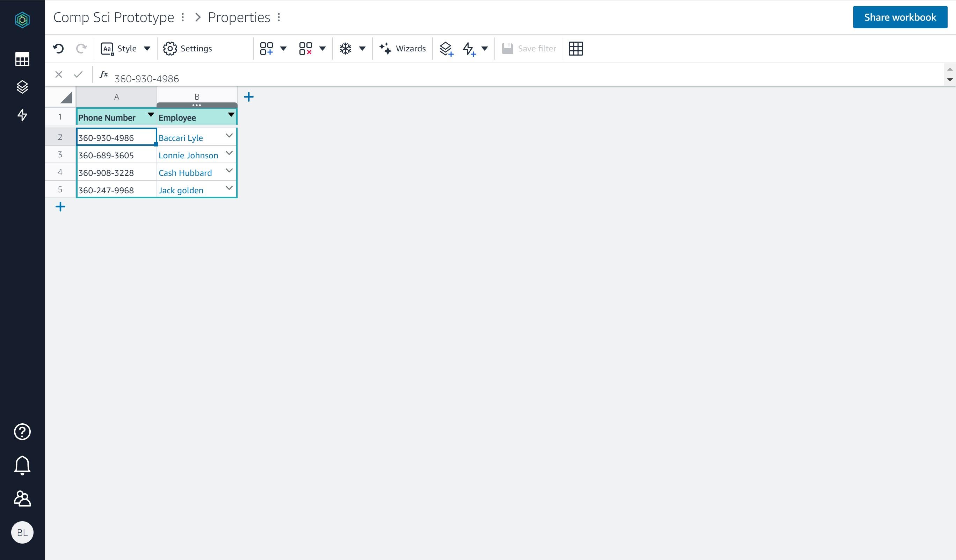Click the add row plus icon below row 5
This screenshot has width=956, height=560.
60,207
